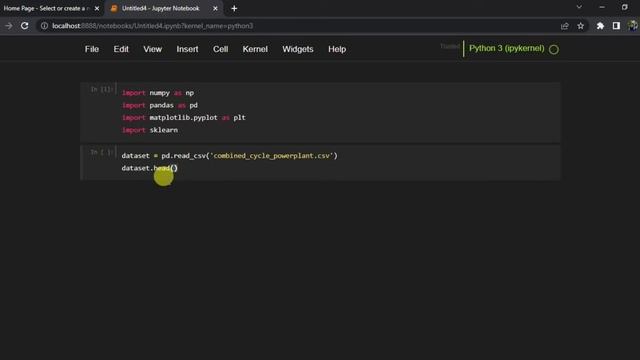Click the 'import sklearn' line
640x360 pixels.
(150, 130)
